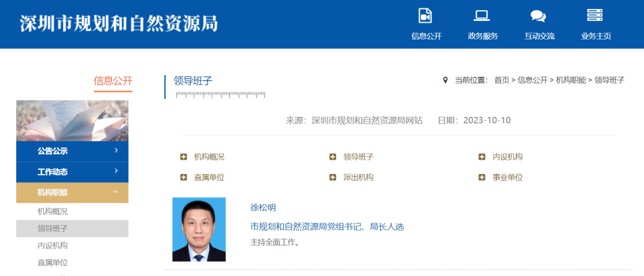The image size is (644, 276).
Task: Open 信息公开 header menu label
Action: click(426, 36)
